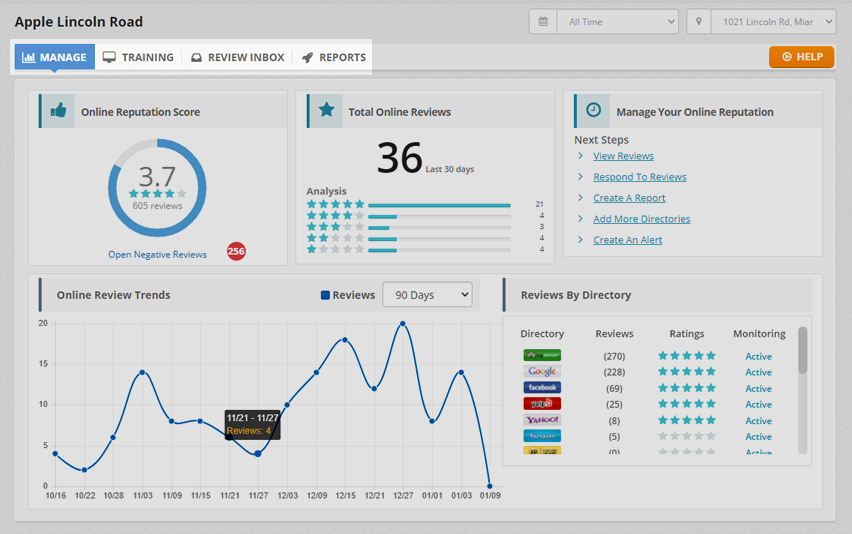Screen dimensions: 852x534
Task: Open the Create An Alert link
Action: 627,240
